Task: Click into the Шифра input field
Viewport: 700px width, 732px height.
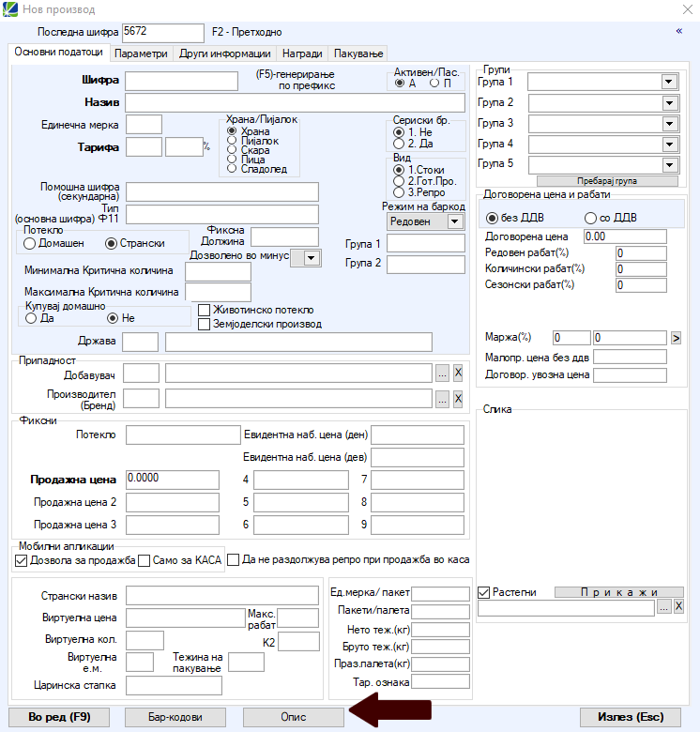Action: (x=181, y=82)
